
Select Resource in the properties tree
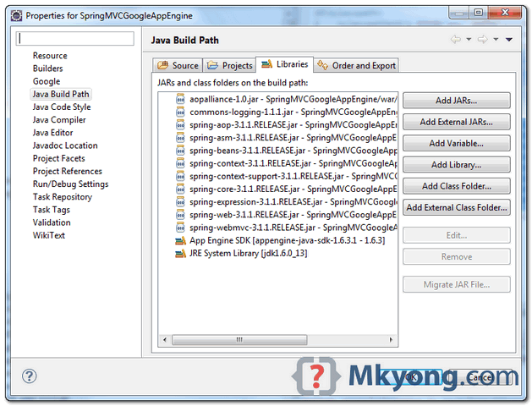(50, 55)
